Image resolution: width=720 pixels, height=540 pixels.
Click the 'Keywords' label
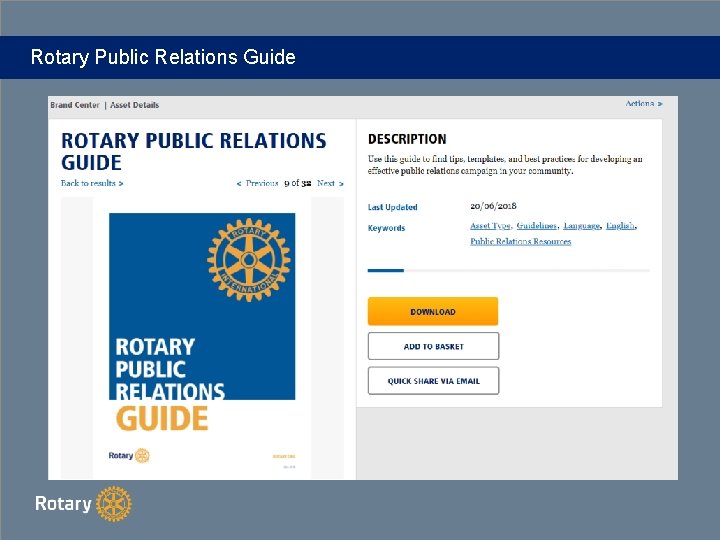tap(386, 228)
